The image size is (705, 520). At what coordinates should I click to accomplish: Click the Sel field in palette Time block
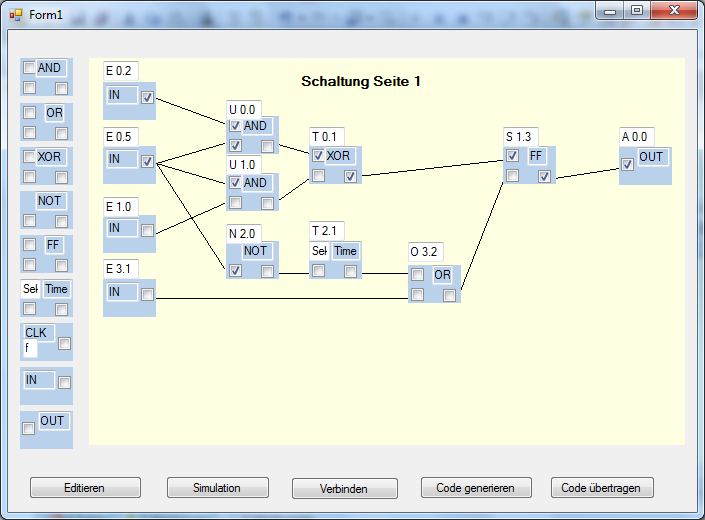click(x=31, y=289)
